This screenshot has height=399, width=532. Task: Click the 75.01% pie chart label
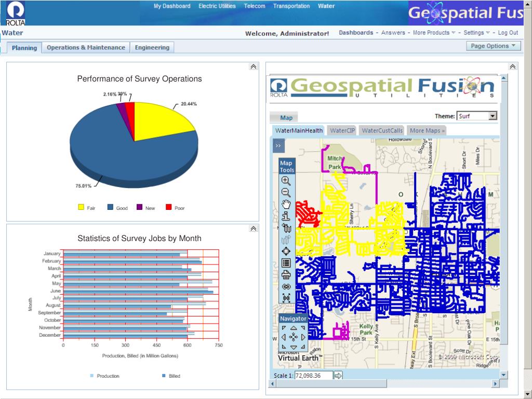(84, 186)
